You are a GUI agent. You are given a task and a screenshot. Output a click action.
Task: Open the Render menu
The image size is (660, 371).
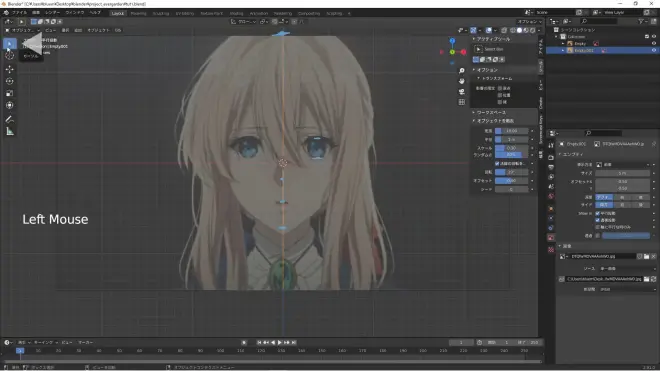tap(52, 13)
